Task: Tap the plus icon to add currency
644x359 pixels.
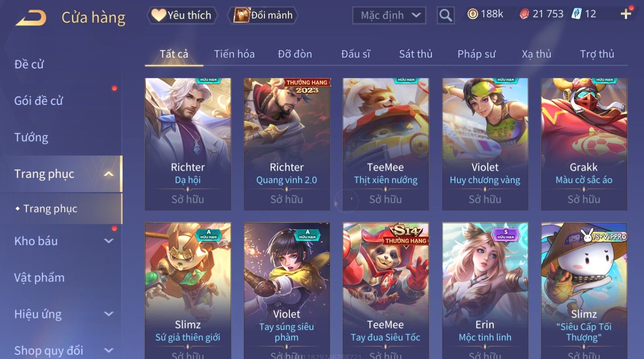Action: (626, 14)
